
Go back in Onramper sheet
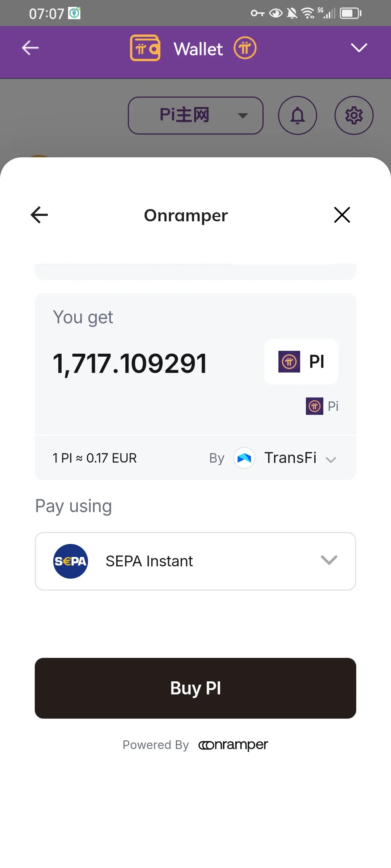(x=39, y=215)
